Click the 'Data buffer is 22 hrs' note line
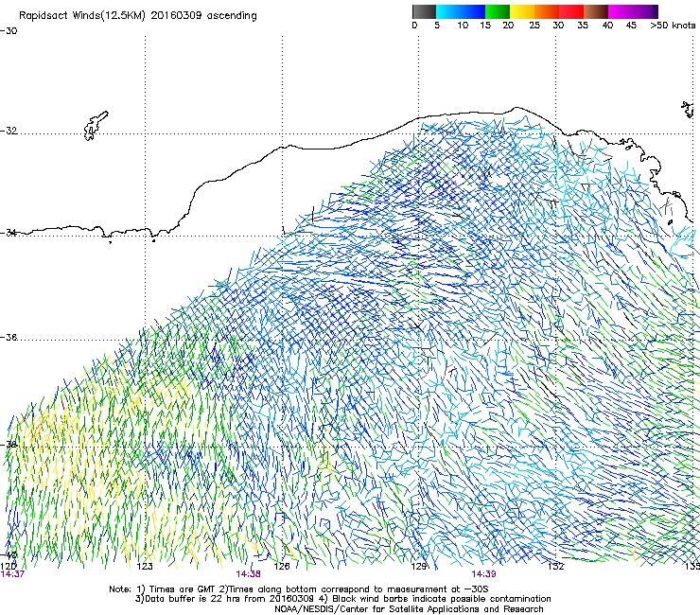The width and height of the screenshot is (700, 615). point(342,599)
